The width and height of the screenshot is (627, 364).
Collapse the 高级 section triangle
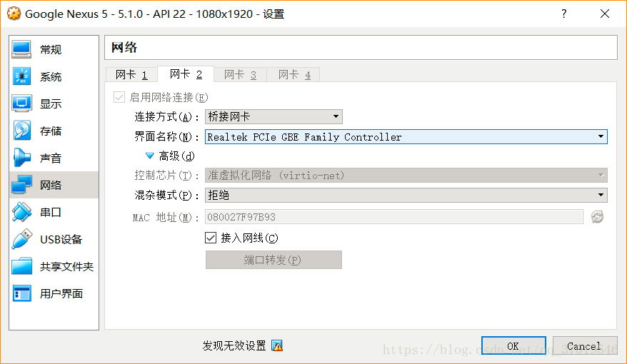tap(150, 156)
